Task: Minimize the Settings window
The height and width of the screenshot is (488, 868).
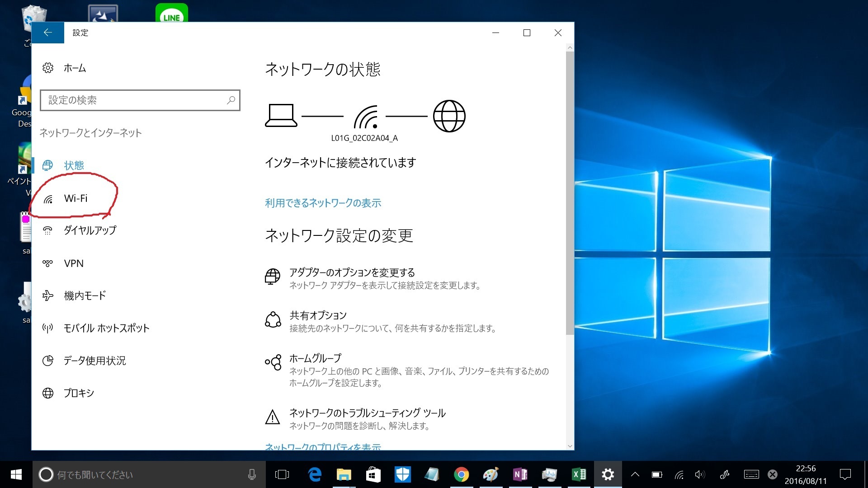Action: (495, 33)
